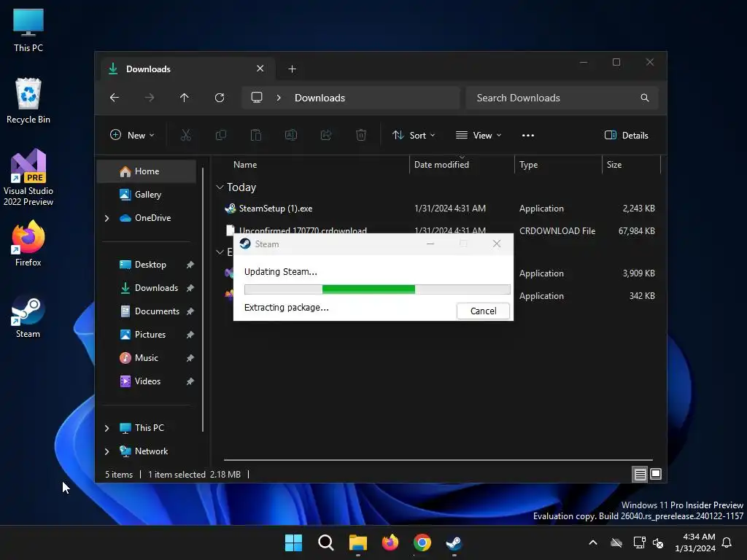Select the Downloads tab
747x560 pixels.
click(187, 69)
